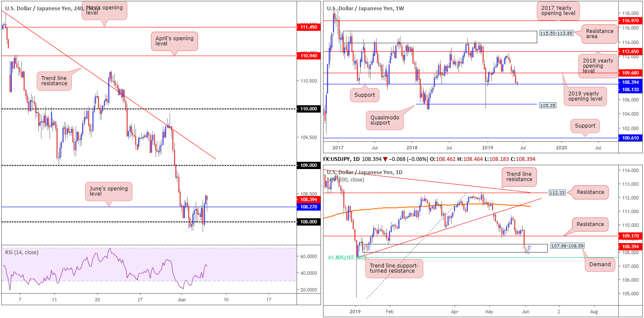Select the Quasimodo support callout
The image size is (644, 318).
[384, 121]
